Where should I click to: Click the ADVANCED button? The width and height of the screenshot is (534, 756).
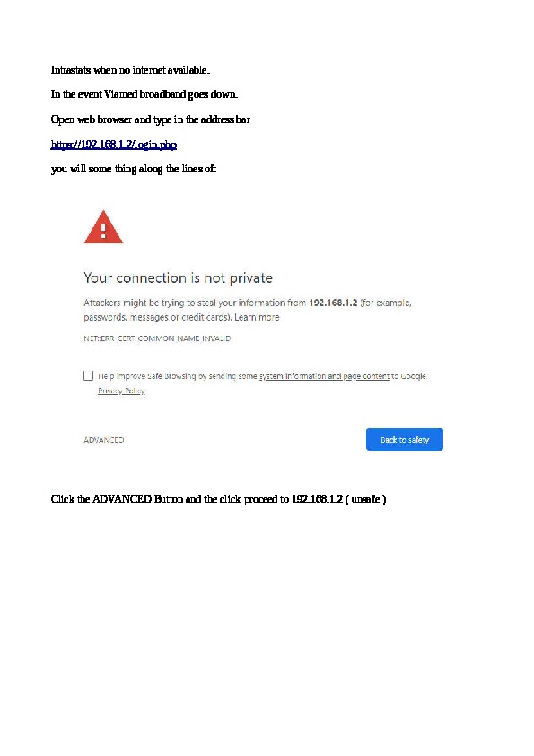tap(103, 440)
